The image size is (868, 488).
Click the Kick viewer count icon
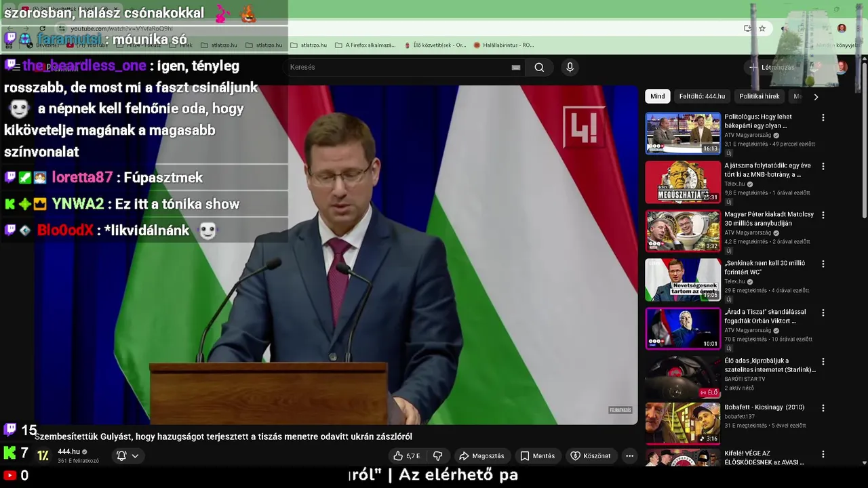click(x=9, y=452)
